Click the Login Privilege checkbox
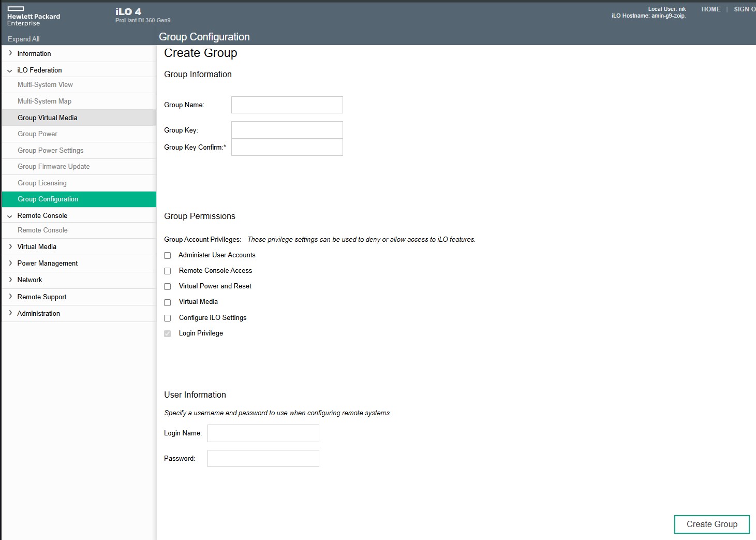Screen dimensions: 756x540 [x=168, y=333]
